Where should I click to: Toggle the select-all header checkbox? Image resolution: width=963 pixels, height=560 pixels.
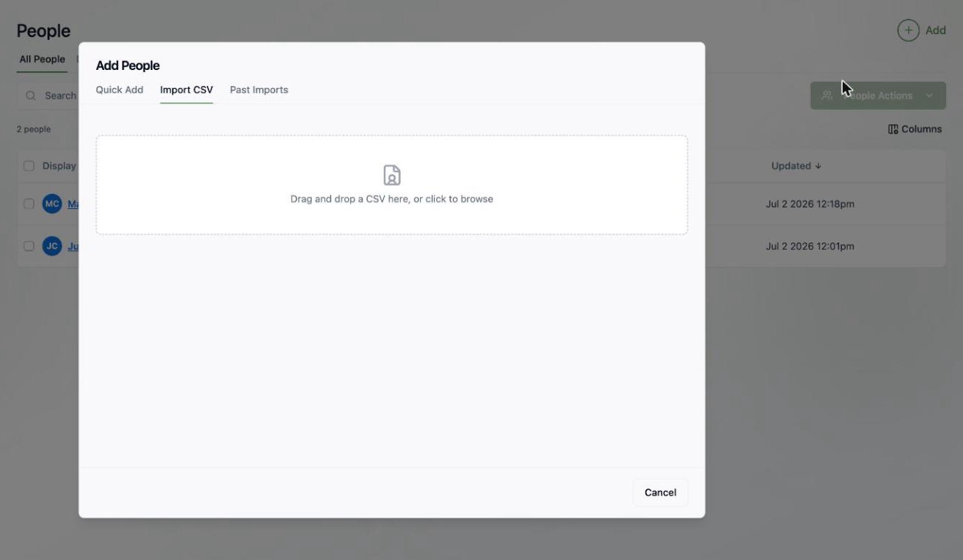[29, 166]
